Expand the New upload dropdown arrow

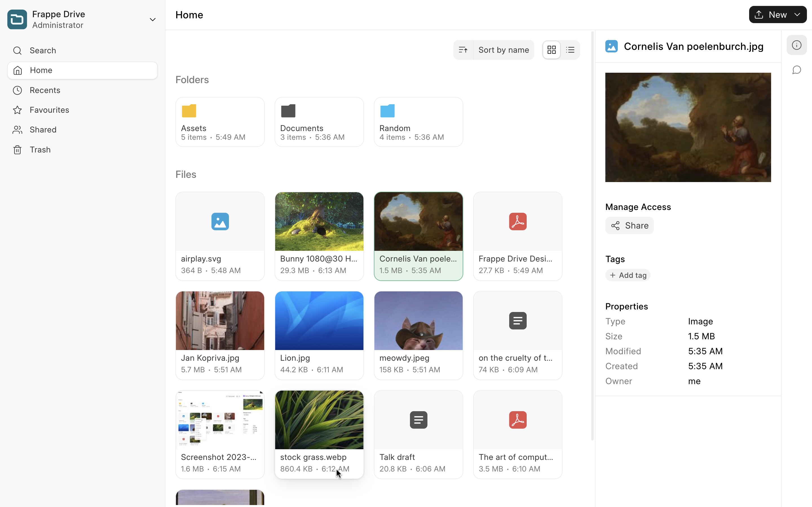click(797, 14)
